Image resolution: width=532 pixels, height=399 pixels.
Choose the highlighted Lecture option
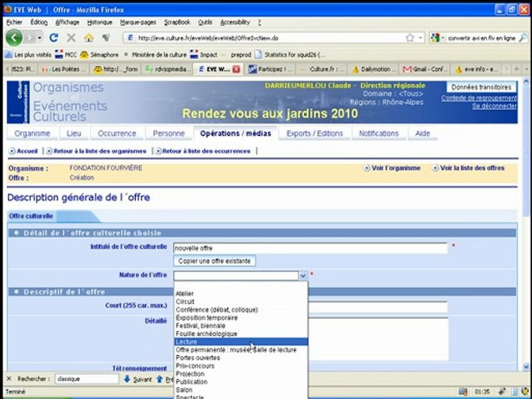[241, 342]
